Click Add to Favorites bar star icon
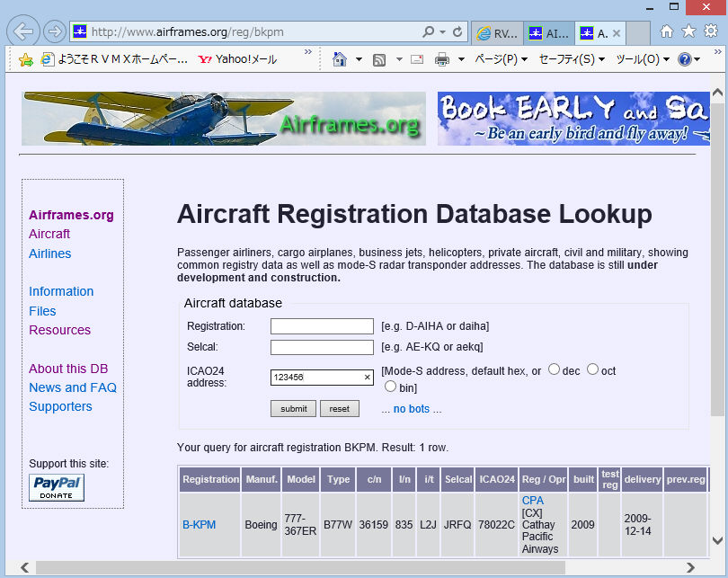 click(26, 59)
